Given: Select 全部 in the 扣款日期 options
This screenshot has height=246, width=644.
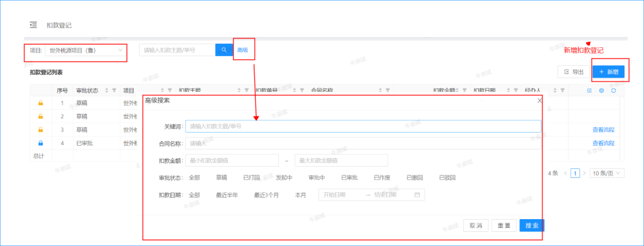Looking at the screenshot, I should coord(194,195).
